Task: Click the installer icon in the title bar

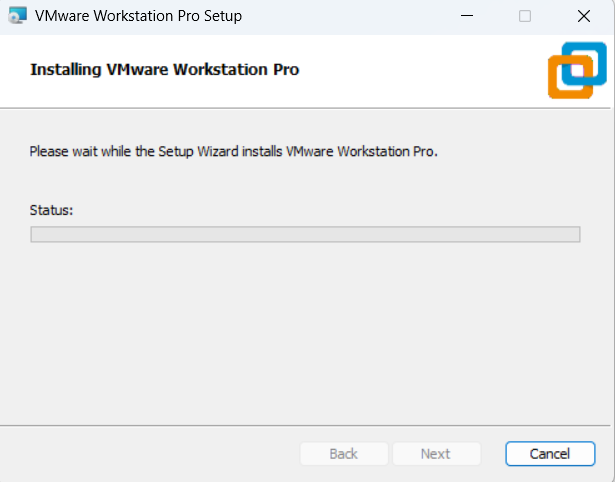Action: click(17, 16)
